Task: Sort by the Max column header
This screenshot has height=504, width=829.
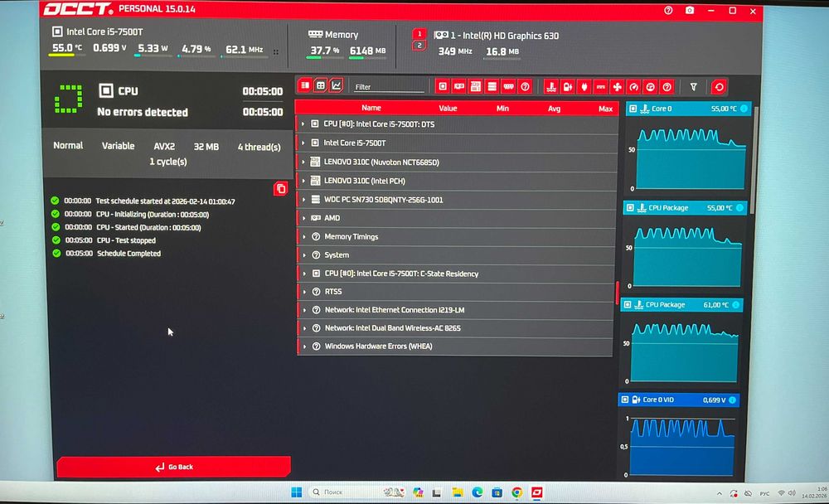Action: pyautogui.click(x=605, y=109)
